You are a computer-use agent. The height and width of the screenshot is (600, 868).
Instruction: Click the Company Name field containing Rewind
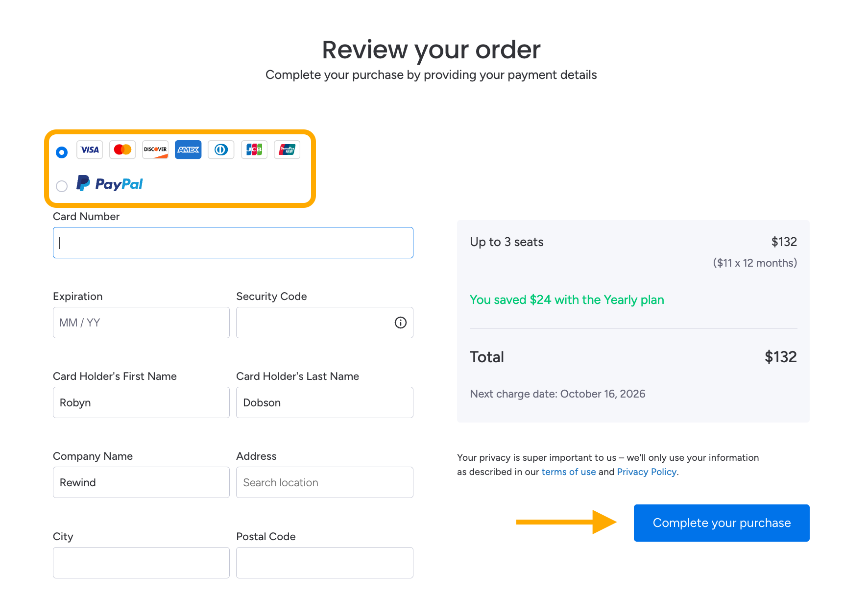[141, 482]
